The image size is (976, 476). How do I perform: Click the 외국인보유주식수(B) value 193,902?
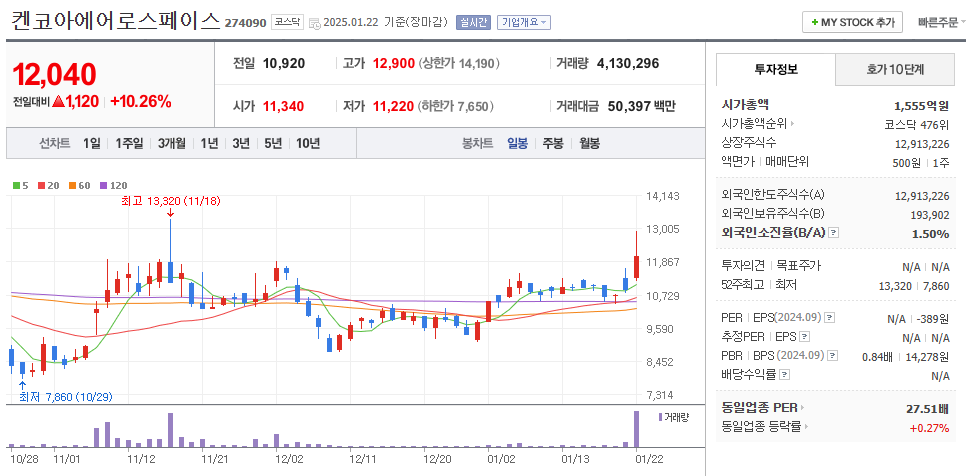point(930,215)
